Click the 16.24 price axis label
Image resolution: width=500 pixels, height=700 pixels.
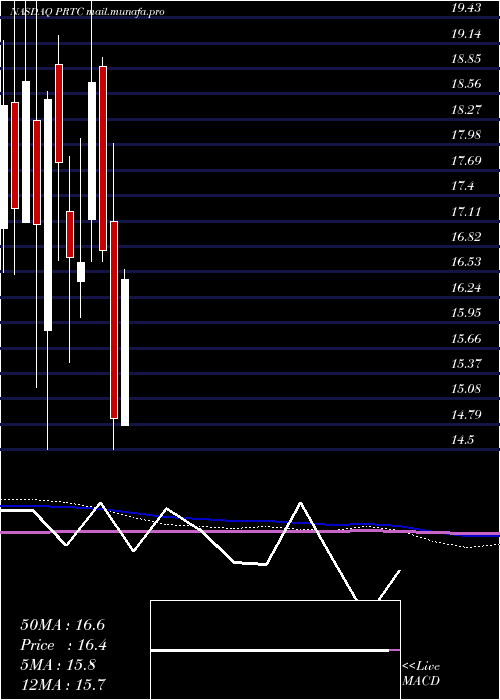[467, 287]
